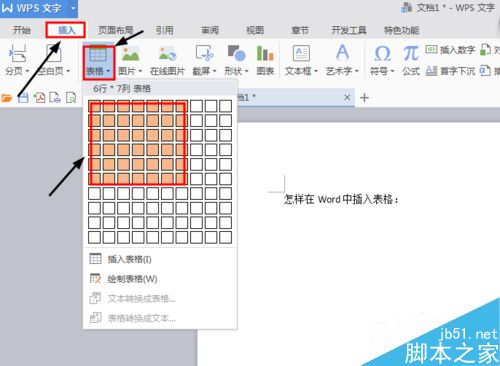500x366 pixels.
Task: Open the 插入 ribbon tab
Action: pos(66,30)
